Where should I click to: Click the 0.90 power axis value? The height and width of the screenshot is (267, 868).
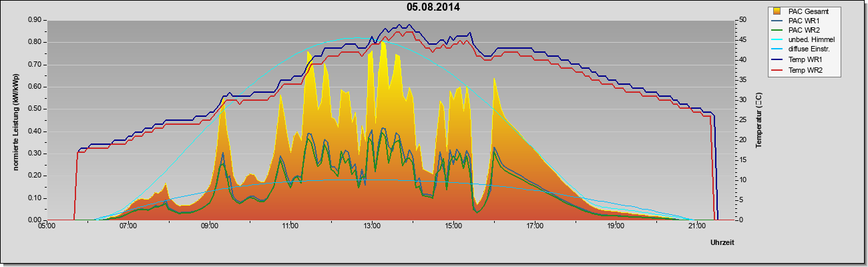(x=35, y=20)
